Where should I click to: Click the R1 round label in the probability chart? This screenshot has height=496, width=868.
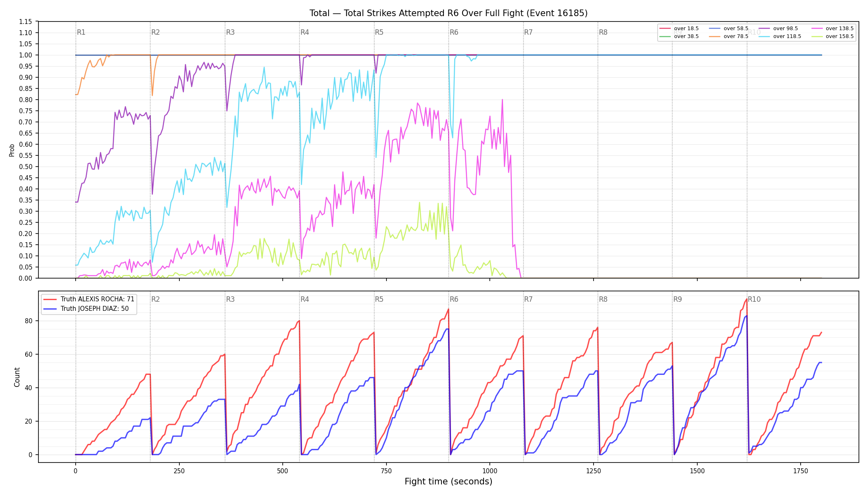click(x=81, y=32)
